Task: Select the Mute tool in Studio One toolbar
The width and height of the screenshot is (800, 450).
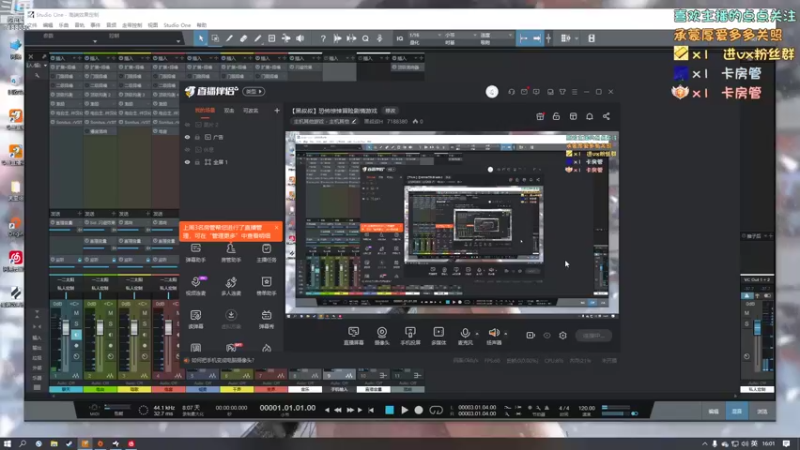Action: (x=271, y=38)
